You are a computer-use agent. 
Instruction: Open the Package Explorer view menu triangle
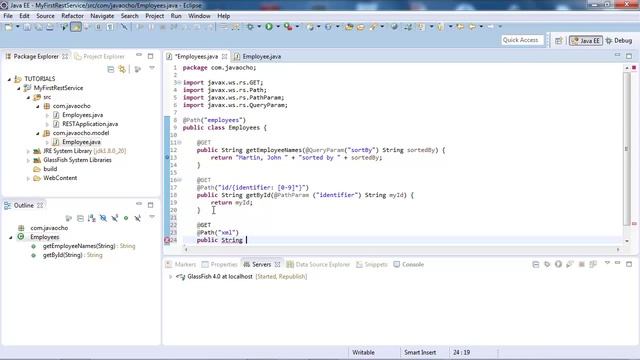tap(152, 68)
